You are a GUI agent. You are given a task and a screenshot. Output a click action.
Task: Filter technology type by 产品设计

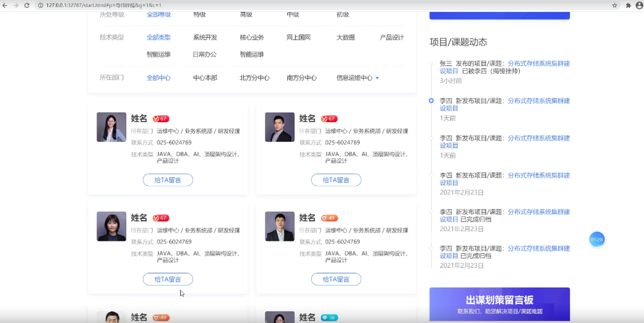pyautogui.click(x=392, y=37)
